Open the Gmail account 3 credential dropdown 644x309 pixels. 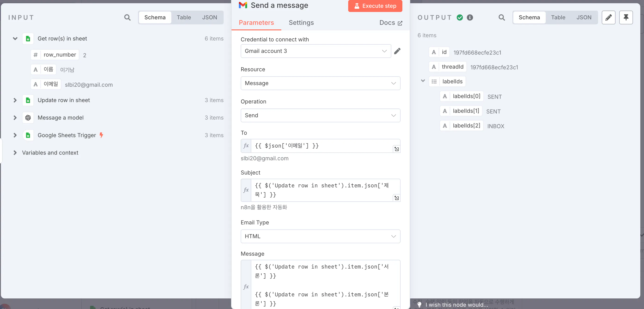[316, 51]
